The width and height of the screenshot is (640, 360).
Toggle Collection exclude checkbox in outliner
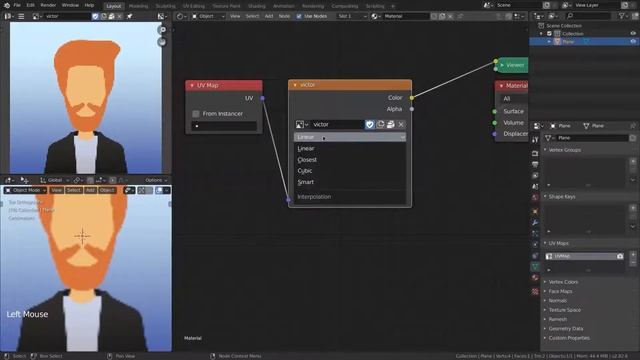pyautogui.click(x=549, y=33)
